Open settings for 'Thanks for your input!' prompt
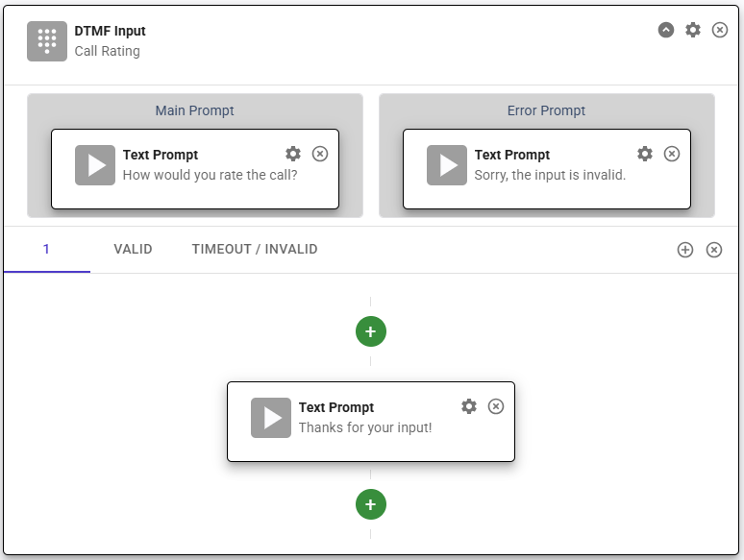The image size is (744, 560). point(469,406)
